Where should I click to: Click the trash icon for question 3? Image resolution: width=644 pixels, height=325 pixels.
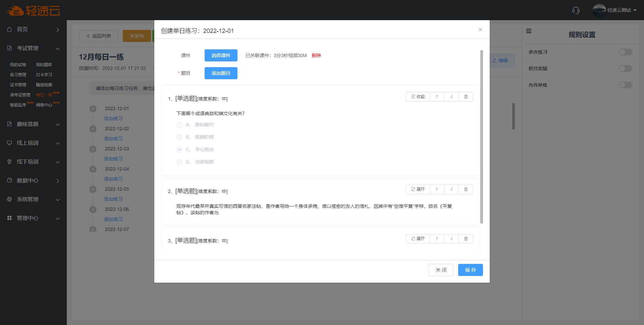(x=466, y=239)
